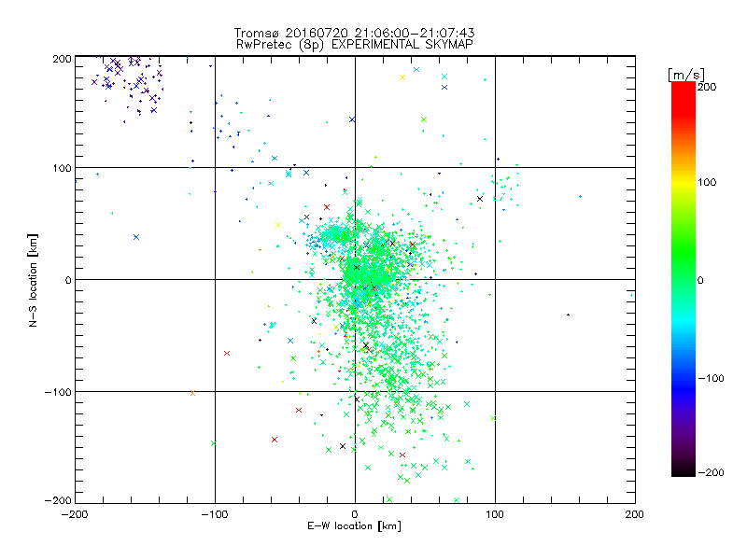The image size is (747, 560).
Task: Select the '[m/s]' unit label above color bar
Action: point(686,75)
